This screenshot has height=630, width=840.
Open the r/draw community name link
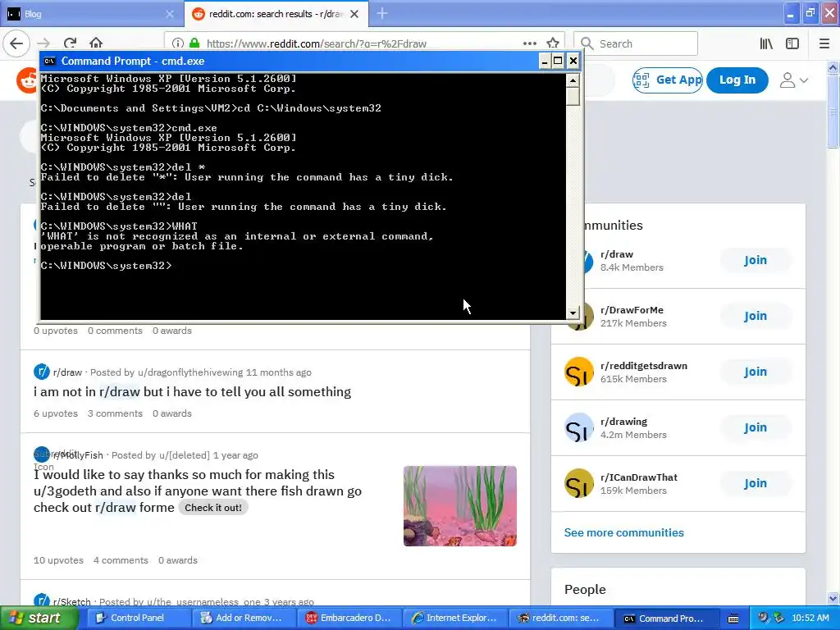tap(617, 254)
